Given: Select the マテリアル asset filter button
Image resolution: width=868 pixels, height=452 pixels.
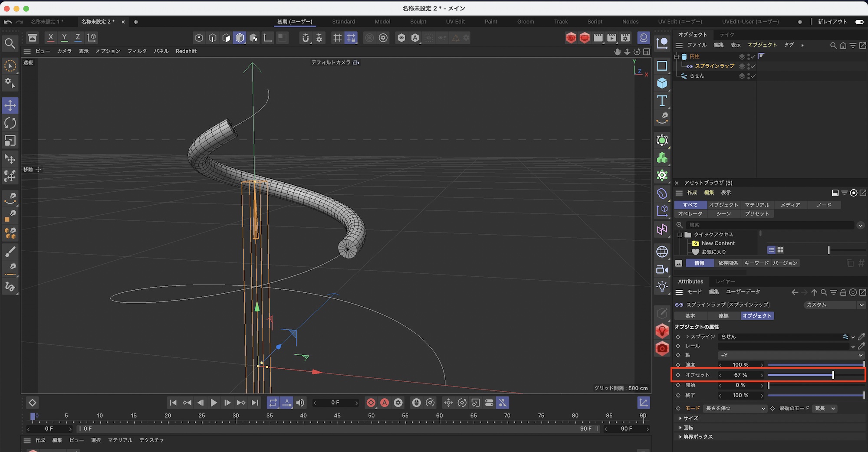Looking at the screenshot, I should tap(757, 205).
